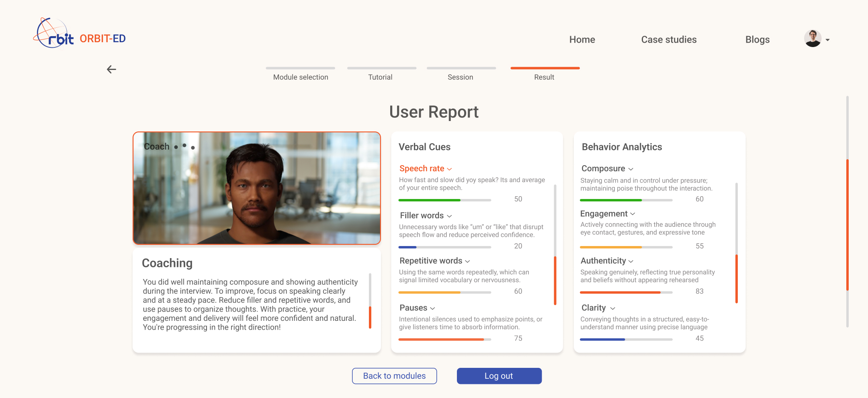Image resolution: width=868 pixels, height=398 pixels.
Task: Click the status dots next to Coach label
Action: tap(184, 147)
